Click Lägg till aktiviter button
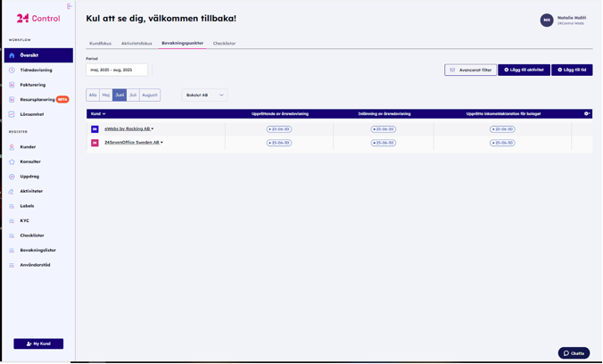 click(x=524, y=70)
